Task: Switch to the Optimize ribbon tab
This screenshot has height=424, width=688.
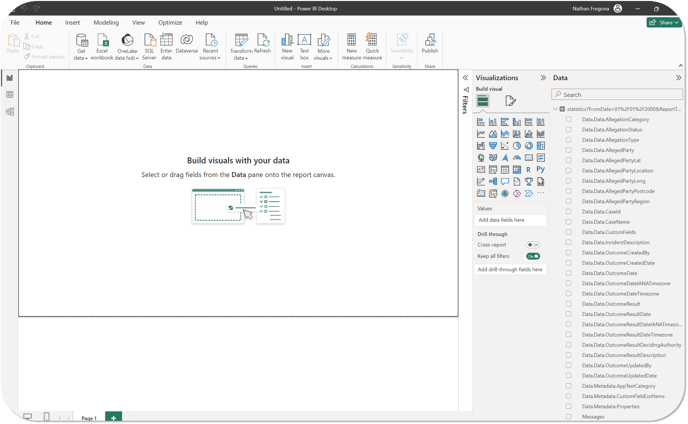Action: point(170,22)
